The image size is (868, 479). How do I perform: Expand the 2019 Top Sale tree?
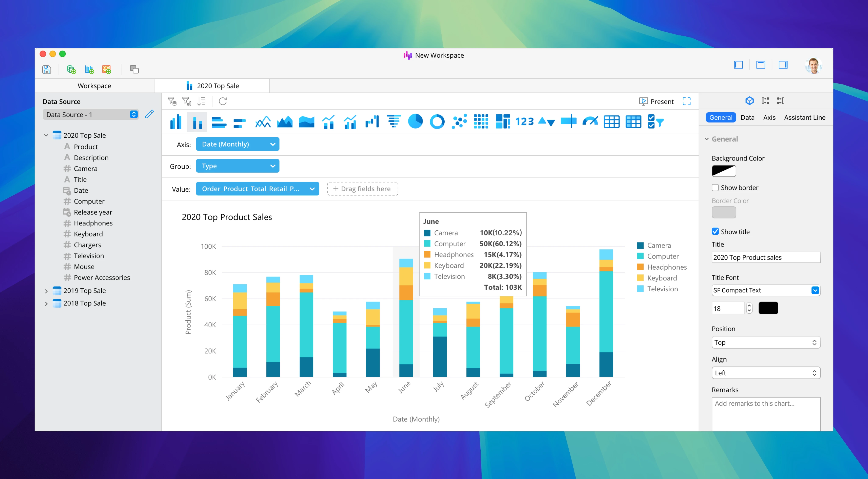tap(46, 291)
